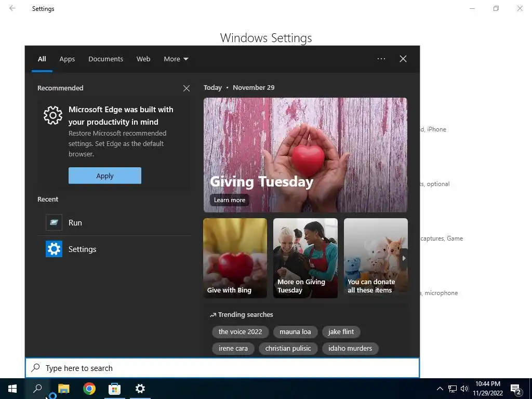
Task: Open the notification action center
Action: point(516,389)
